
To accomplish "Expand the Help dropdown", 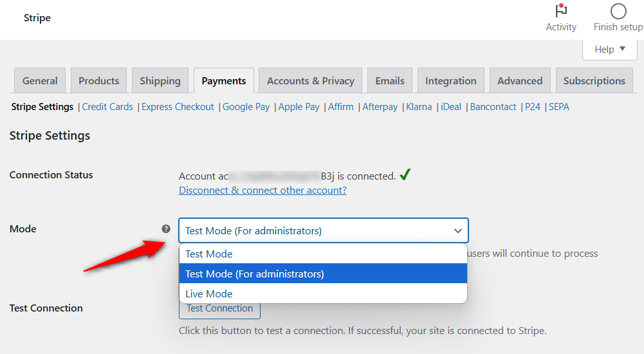I will click(x=609, y=50).
